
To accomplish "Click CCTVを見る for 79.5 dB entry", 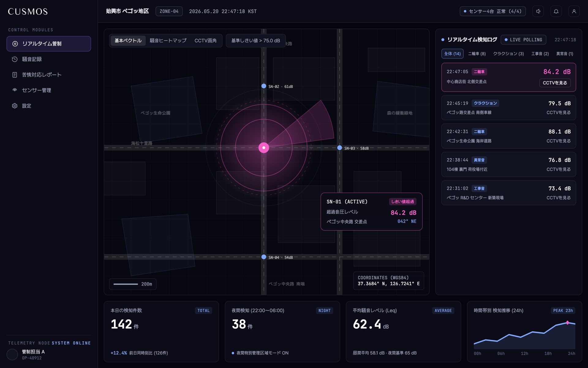I will click(559, 113).
